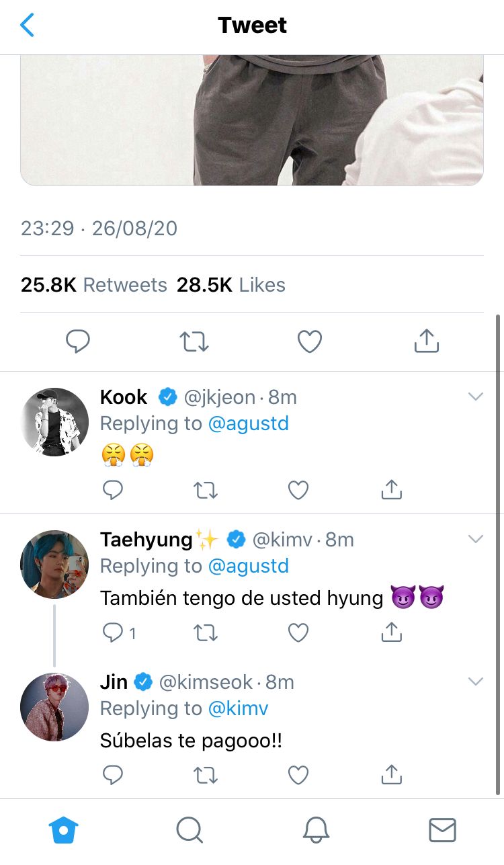
Task: Open Notifications bell tab
Action: tap(316, 830)
